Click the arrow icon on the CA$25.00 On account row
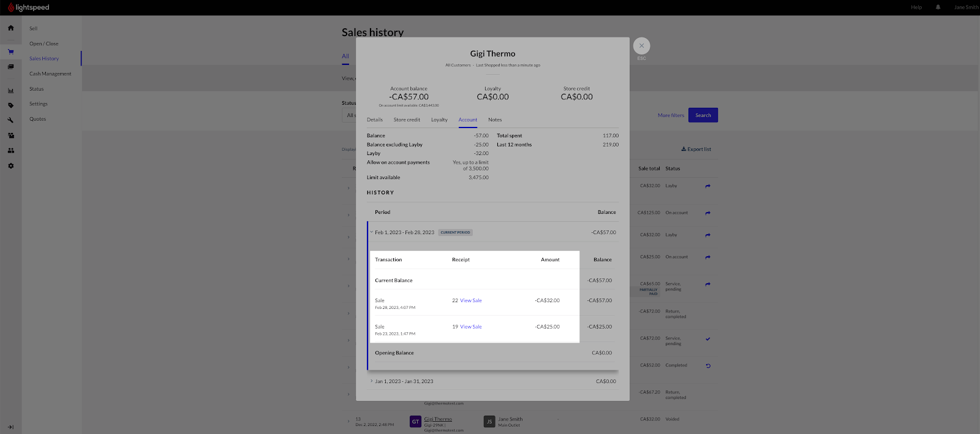 pyautogui.click(x=707, y=257)
